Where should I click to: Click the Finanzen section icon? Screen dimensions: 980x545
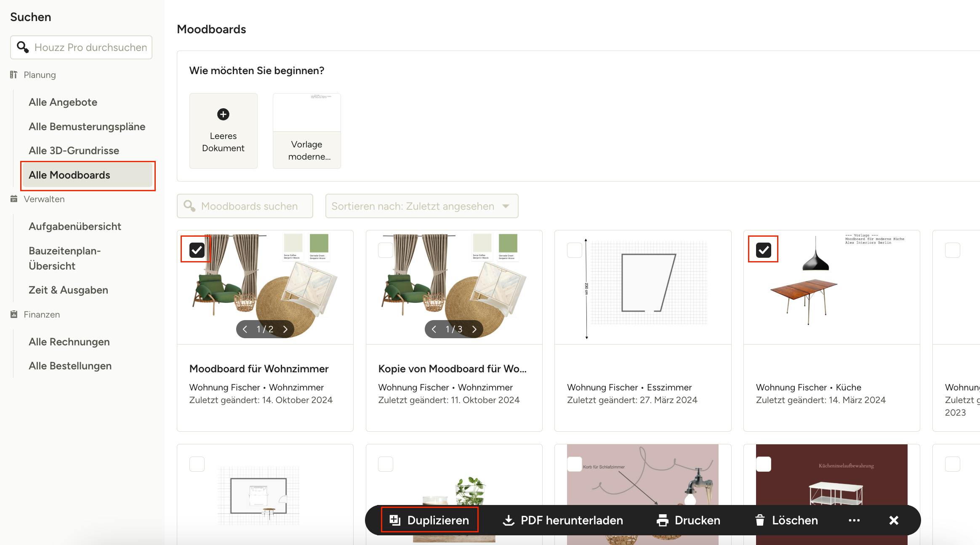pos(14,314)
